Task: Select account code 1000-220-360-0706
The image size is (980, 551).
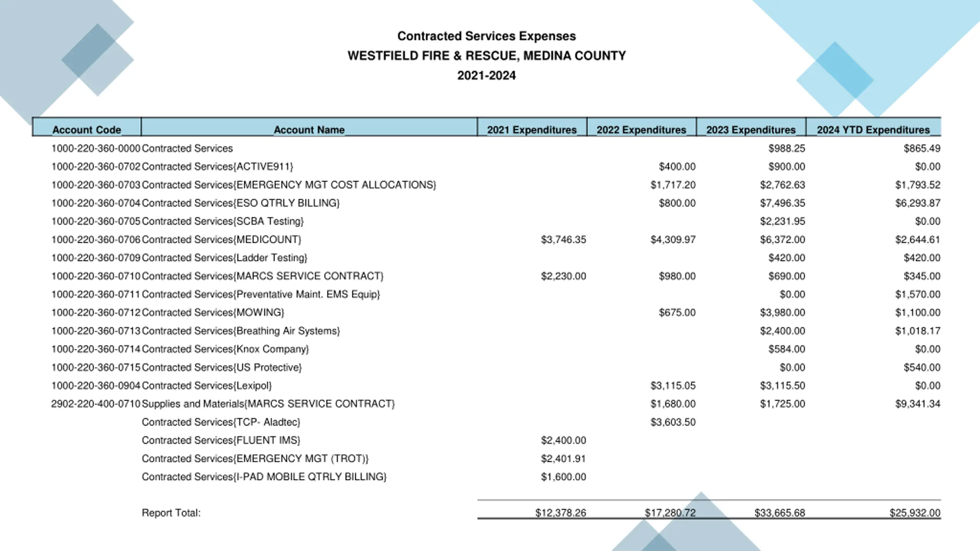Action: (x=96, y=240)
